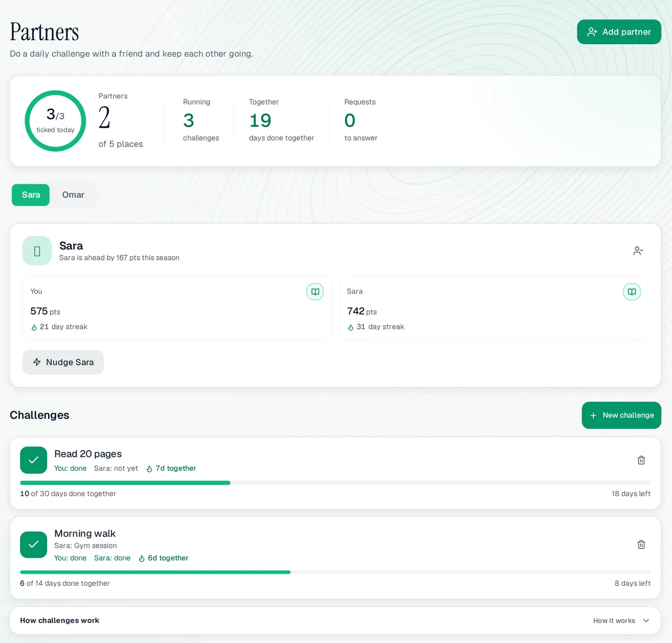Toggle the Read 20 pages done checkbox

coord(34,460)
